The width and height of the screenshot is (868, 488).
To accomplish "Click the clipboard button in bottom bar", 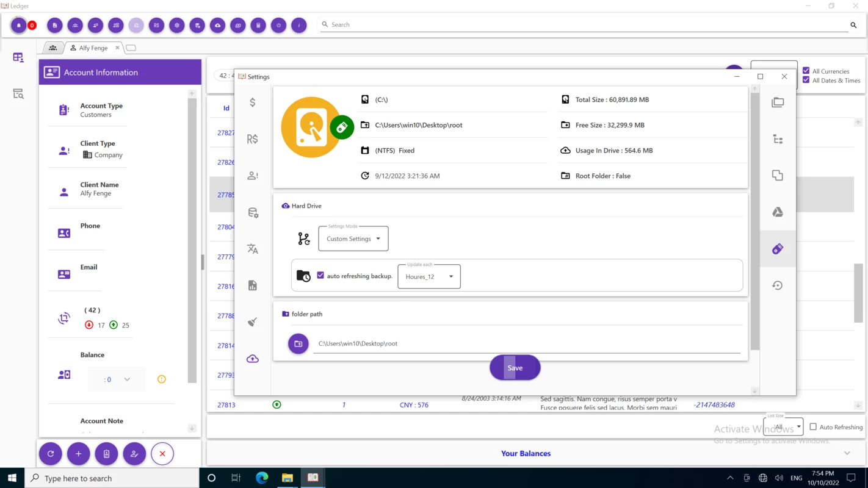I will (106, 454).
